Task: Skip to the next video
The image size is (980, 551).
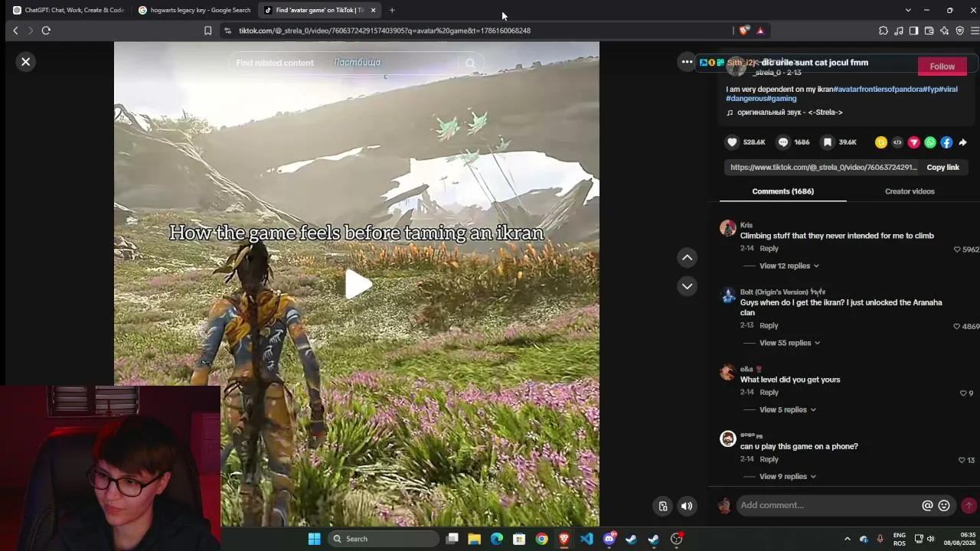Action: pos(687,286)
